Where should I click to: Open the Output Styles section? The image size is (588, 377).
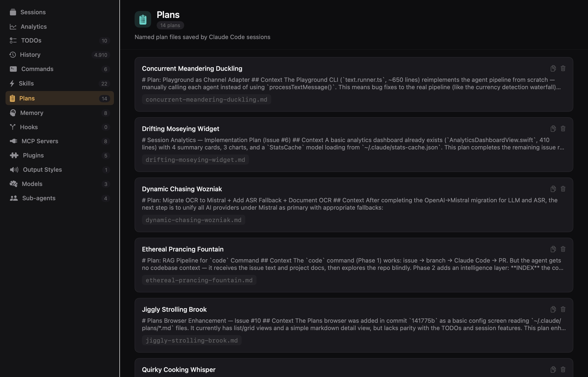pyautogui.click(x=42, y=169)
